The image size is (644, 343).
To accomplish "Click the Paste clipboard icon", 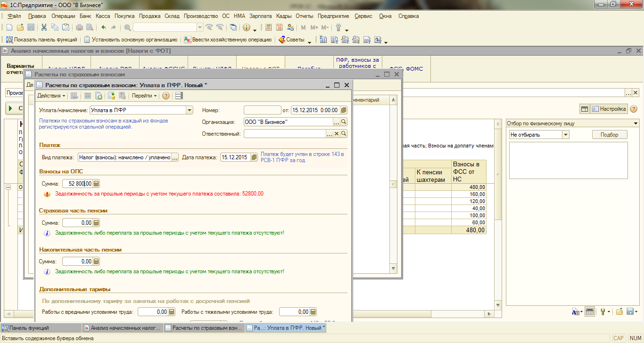I will pyautogui.click(x=66, y=27).
